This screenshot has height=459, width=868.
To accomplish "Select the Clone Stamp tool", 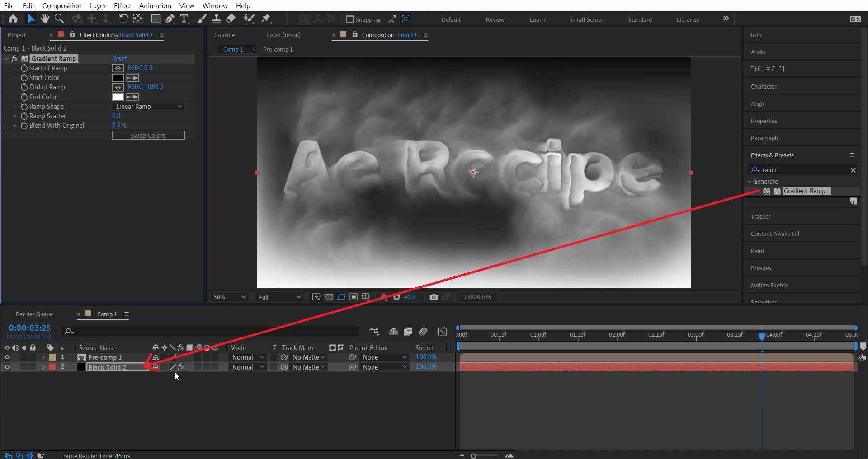I will (x=217, y=19).
